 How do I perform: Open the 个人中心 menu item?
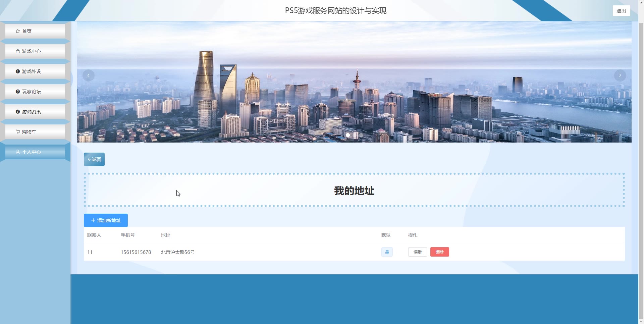(x=35, y=152)
